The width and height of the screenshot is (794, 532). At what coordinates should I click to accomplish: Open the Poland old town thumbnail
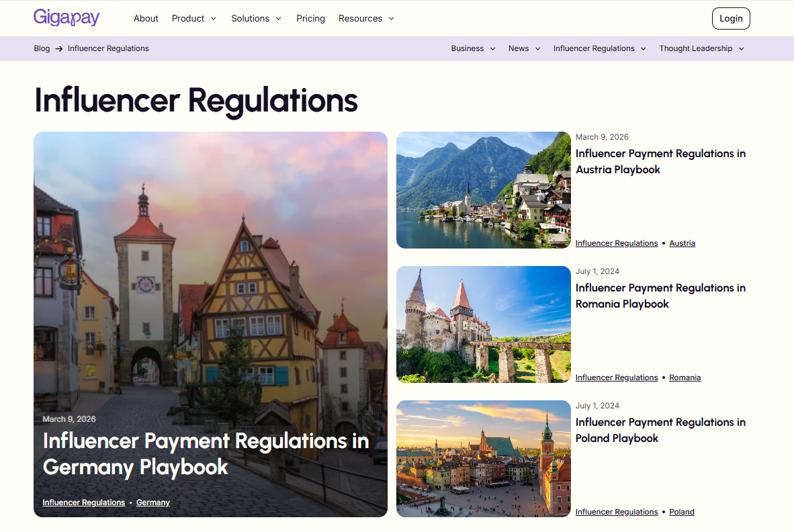point(483,459)
